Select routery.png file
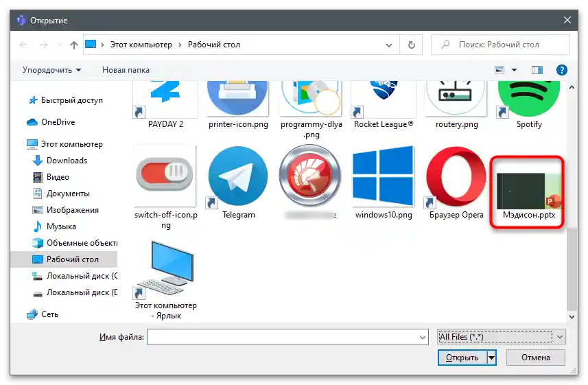This screenshot has height=385, width=588. 456,105
